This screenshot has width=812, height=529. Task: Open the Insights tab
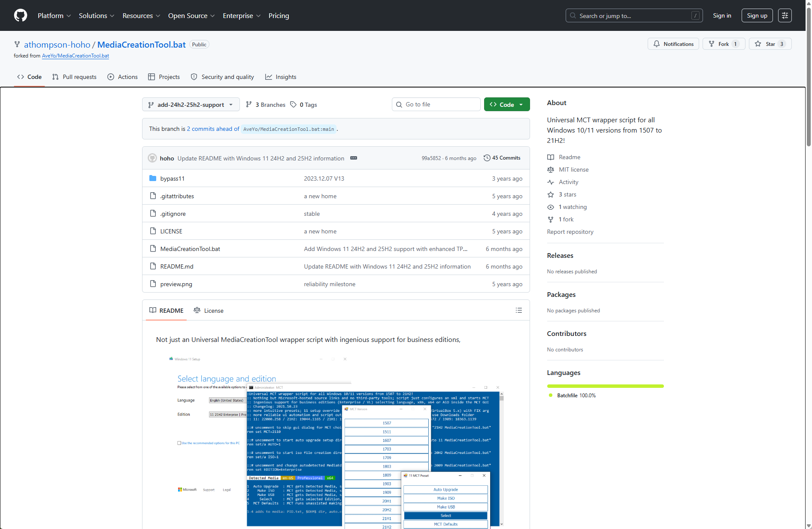click(x=281, y=77)
